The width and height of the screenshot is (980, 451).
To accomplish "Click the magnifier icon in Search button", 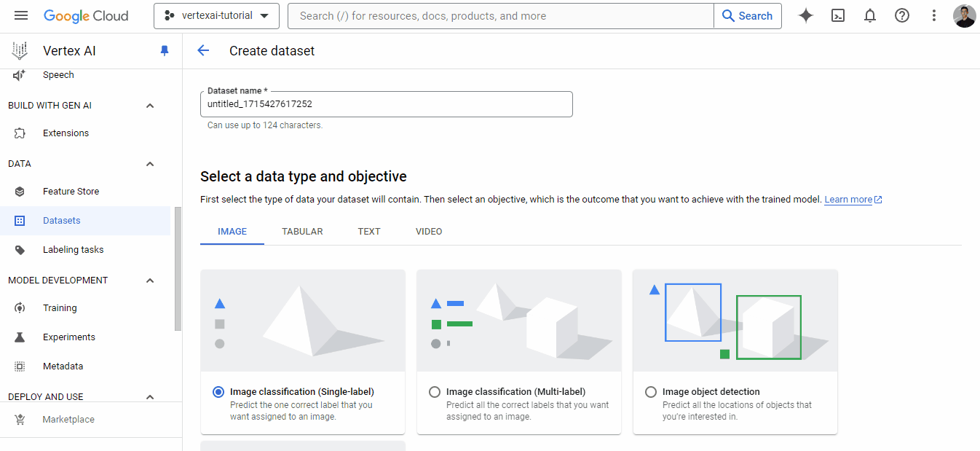I will [728, 16].
